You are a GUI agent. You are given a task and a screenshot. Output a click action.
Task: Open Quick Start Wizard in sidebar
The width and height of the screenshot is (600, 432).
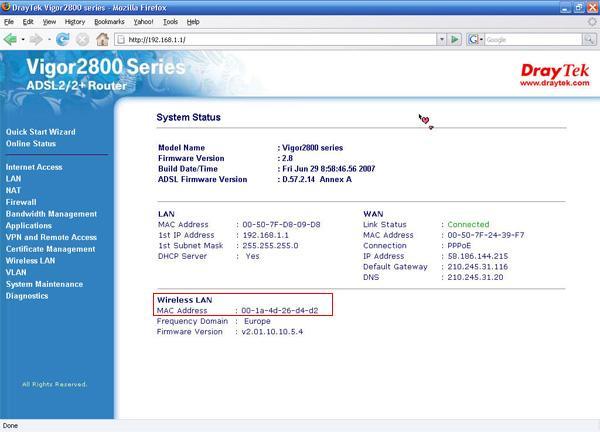click(41, 132)
